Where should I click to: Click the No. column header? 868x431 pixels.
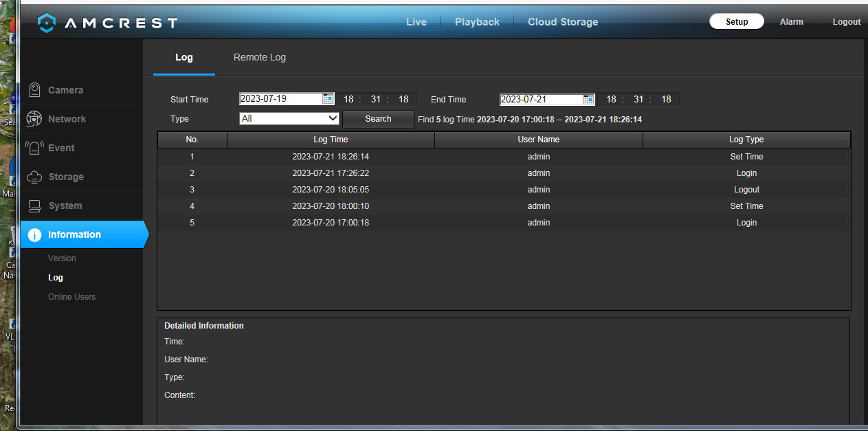click(x=192, y=140)
